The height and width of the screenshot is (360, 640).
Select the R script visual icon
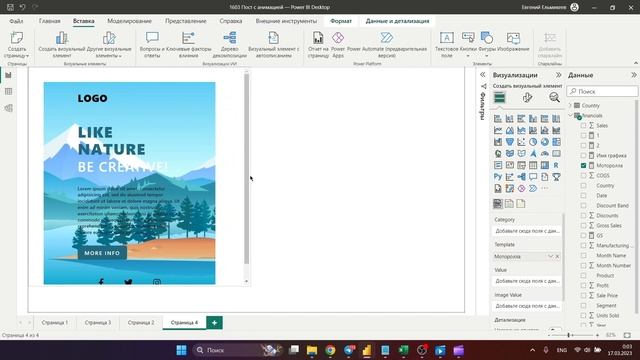[556, 165]
